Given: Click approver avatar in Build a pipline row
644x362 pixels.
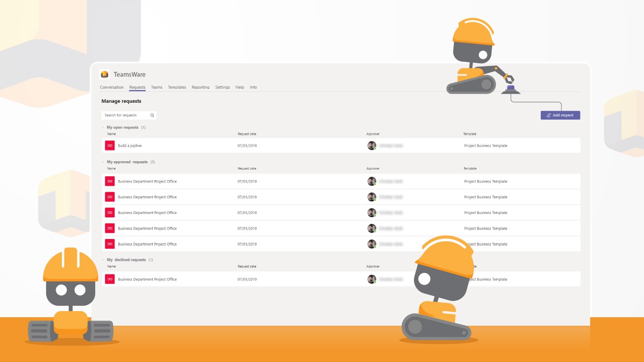Looking at the screenshot, I should tap(372, 146).
